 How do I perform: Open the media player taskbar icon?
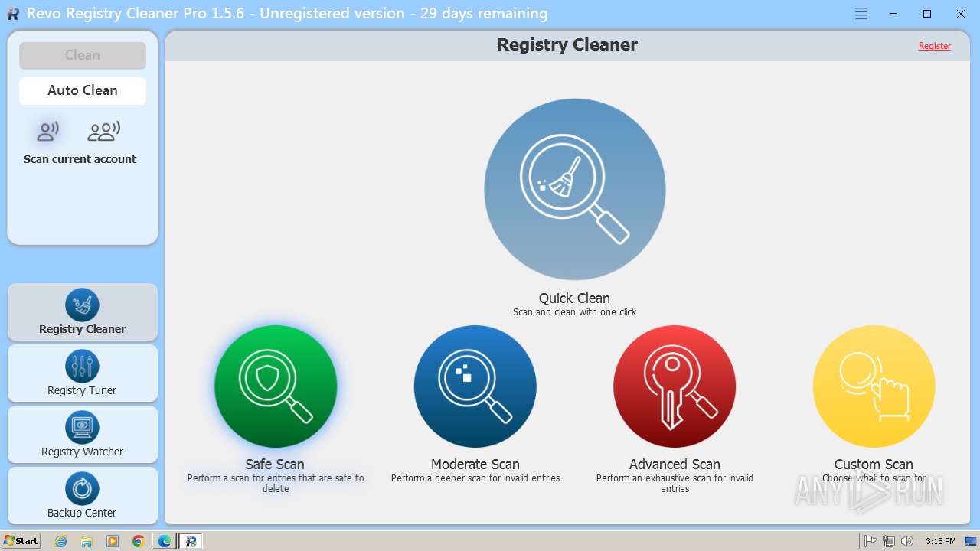pos(113,541)
